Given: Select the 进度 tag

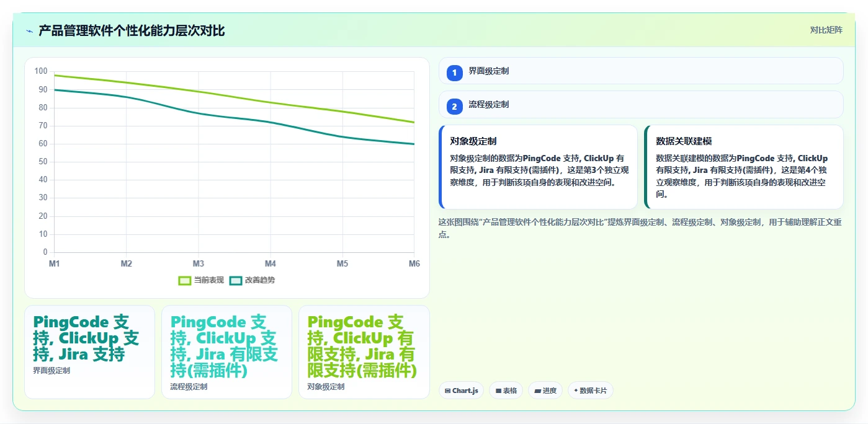Looking at the screenshot, I should [545, 391].
